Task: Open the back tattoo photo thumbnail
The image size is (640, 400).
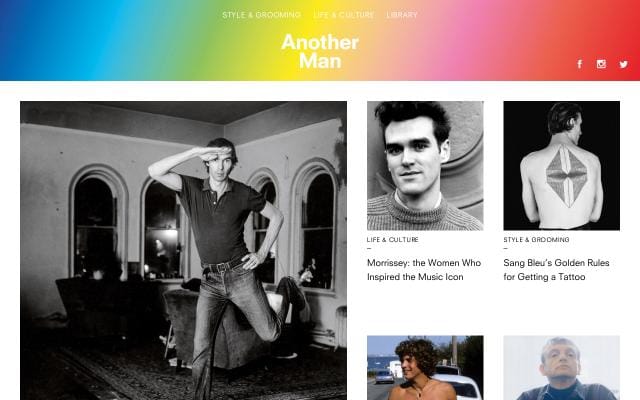Action: [561, 166]
